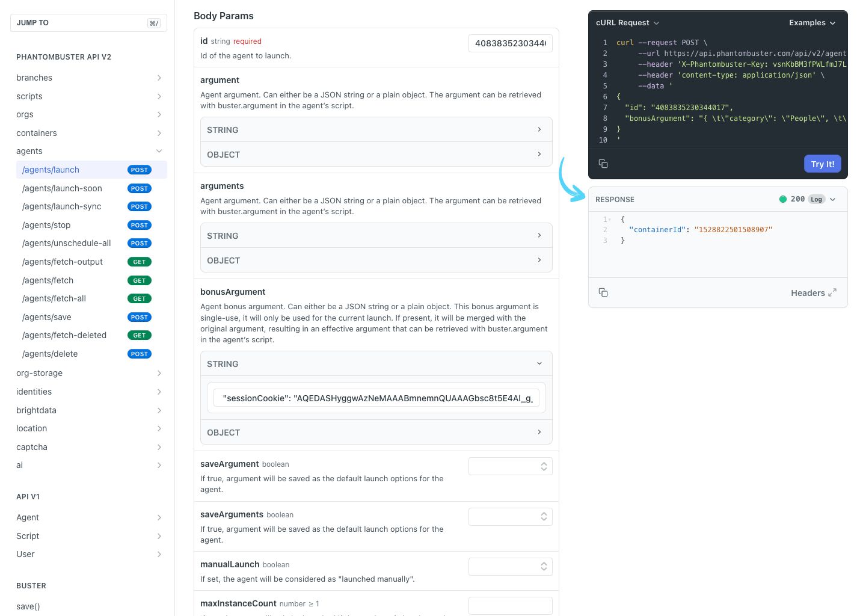The width and height of the screenshot is (860, 616).
Task: Open the Examples dropdown
Action: (x=812, y=23)
